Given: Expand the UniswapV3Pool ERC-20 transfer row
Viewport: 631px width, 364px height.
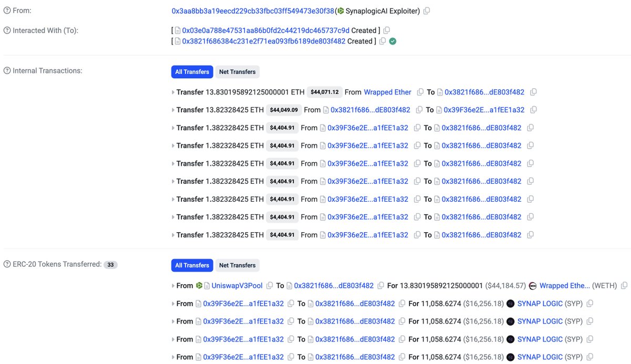Looking at the screenshot, I should [x=173, y=286].
